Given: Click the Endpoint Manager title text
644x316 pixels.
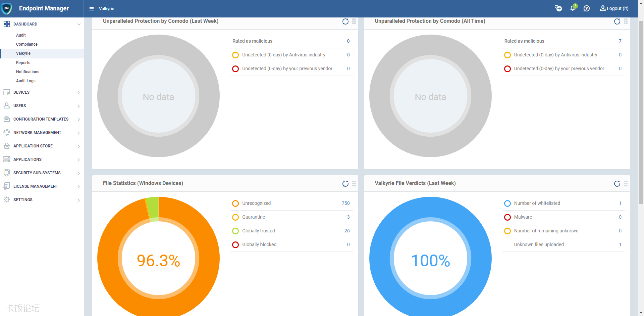Looking at the screenshot, I should point(44,8).
